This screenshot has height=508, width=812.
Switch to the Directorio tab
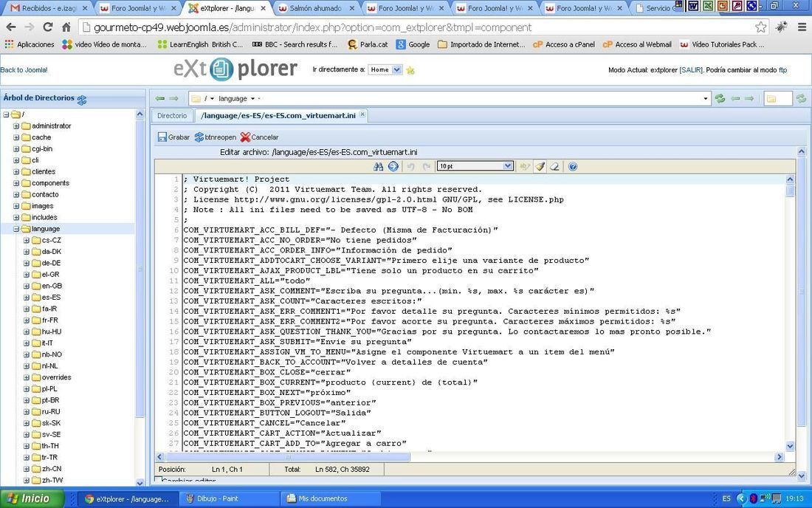(x=172, y=115)
